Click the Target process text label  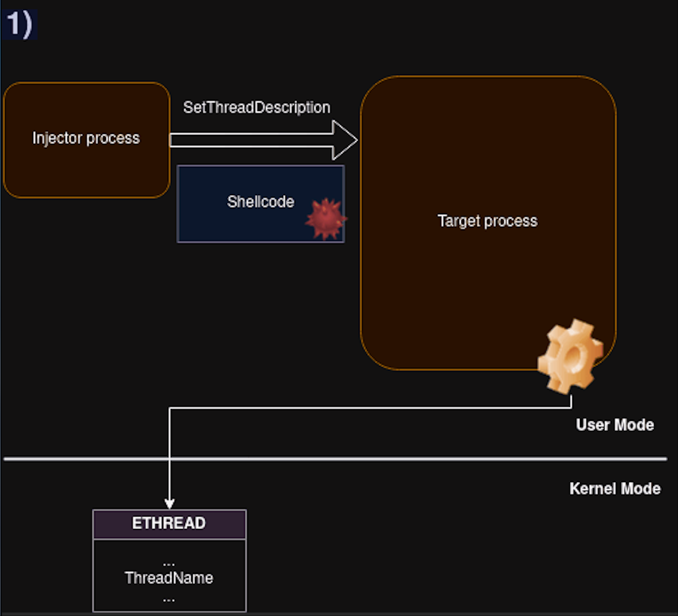coord(487,221)
